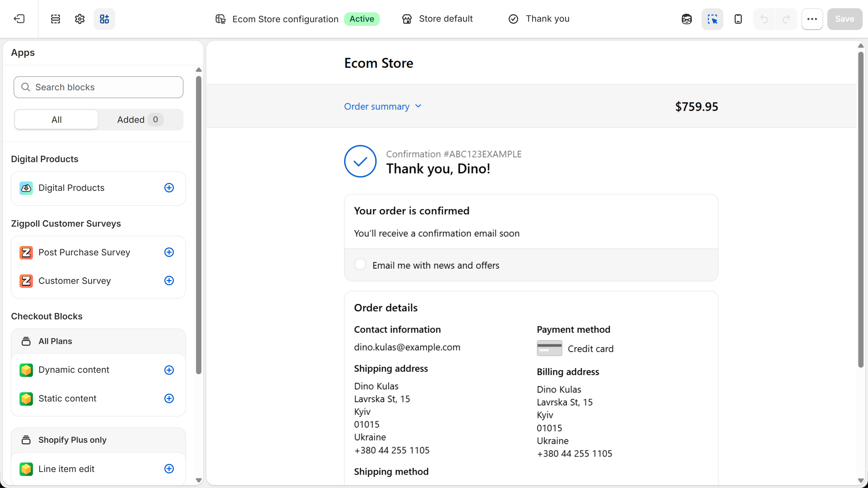Click the Post Purchase Survey block name
868x488 pixels.
[84, 252]
